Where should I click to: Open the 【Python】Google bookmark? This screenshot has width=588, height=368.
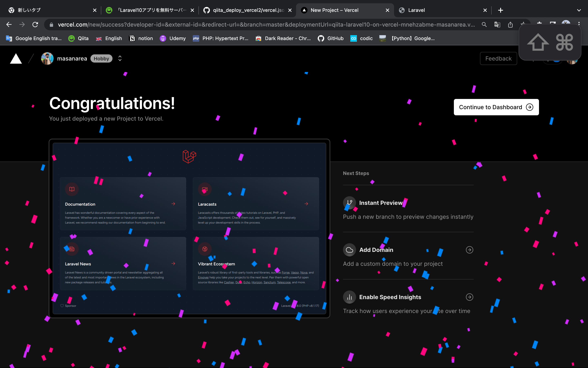click(x=407, y=38)
